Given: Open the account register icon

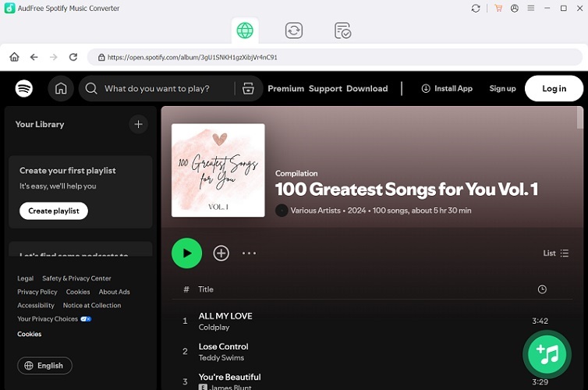Looking at the screenshot, I should pyautogui.click(x=515, y=9).
